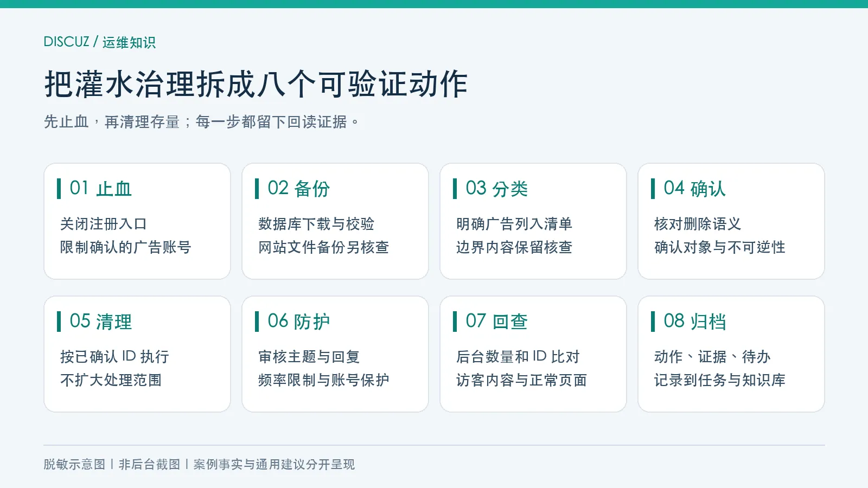Select the text "网站文件备份另核查"
The width and height of the screenshot is (868, 488).
323,247
